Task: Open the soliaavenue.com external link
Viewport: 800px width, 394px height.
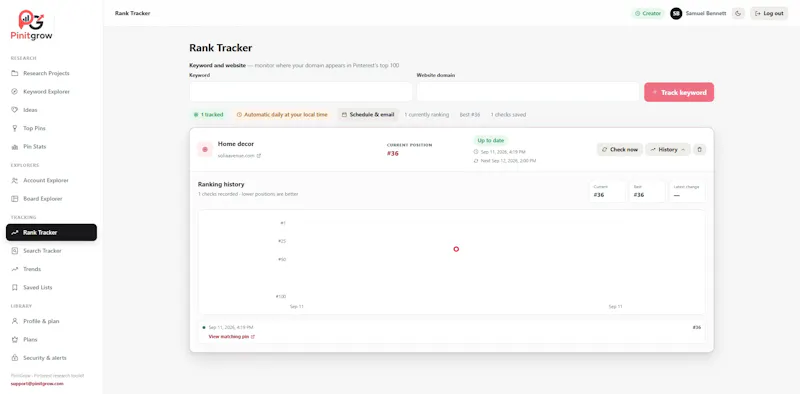Action: [239, 156]
